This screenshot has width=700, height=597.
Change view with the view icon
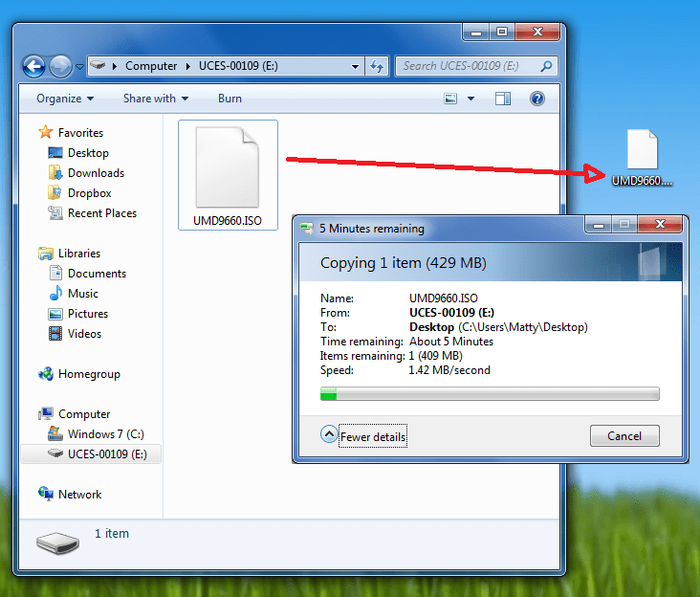click(x=450, y=99)
